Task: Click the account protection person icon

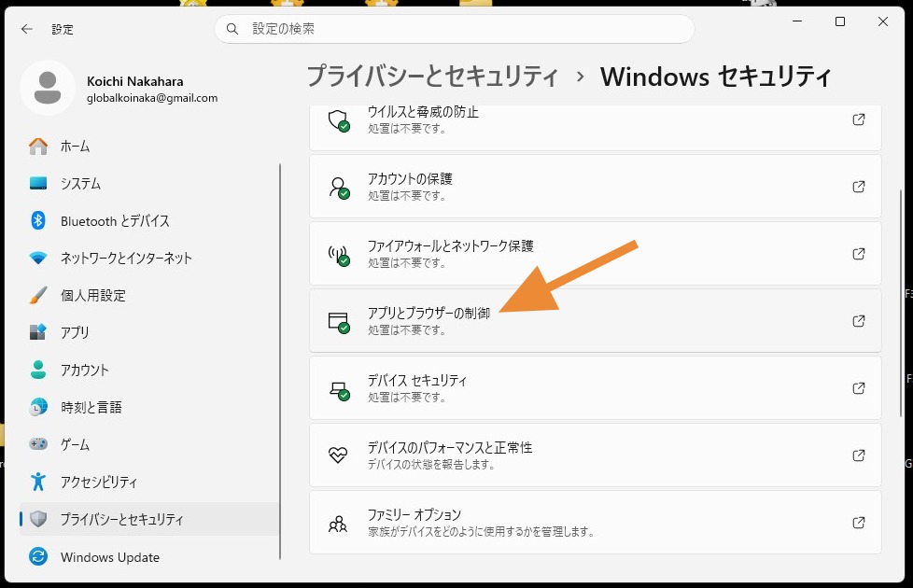Action: pos(338,188)
